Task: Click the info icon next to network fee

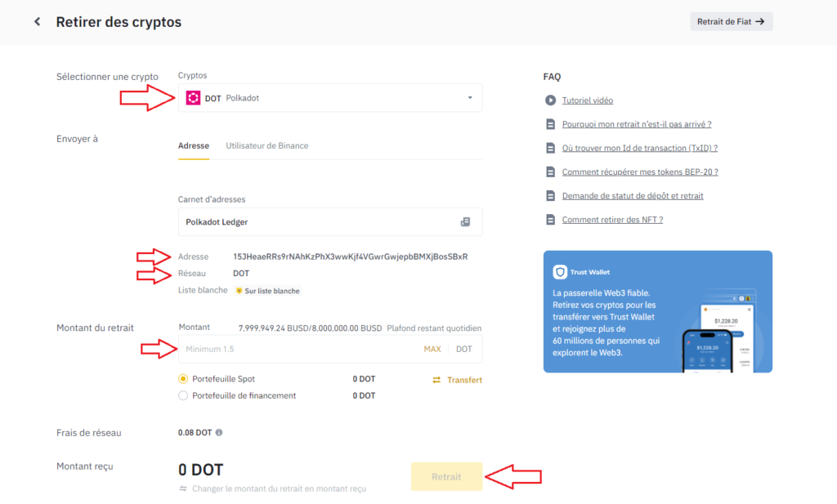Action: pyautogui.click(x=217, y=432)
